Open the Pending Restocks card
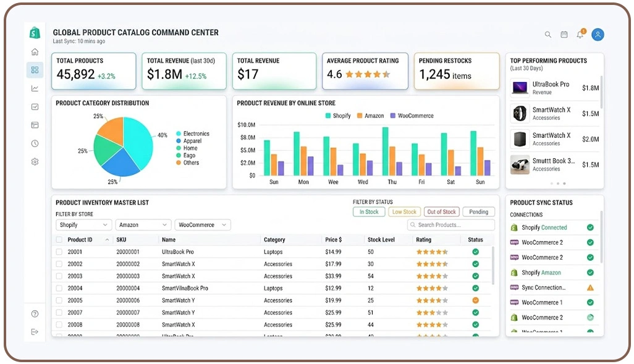This screenshot has width=634, height=364. pyautogui.click(x=457, y=71)
